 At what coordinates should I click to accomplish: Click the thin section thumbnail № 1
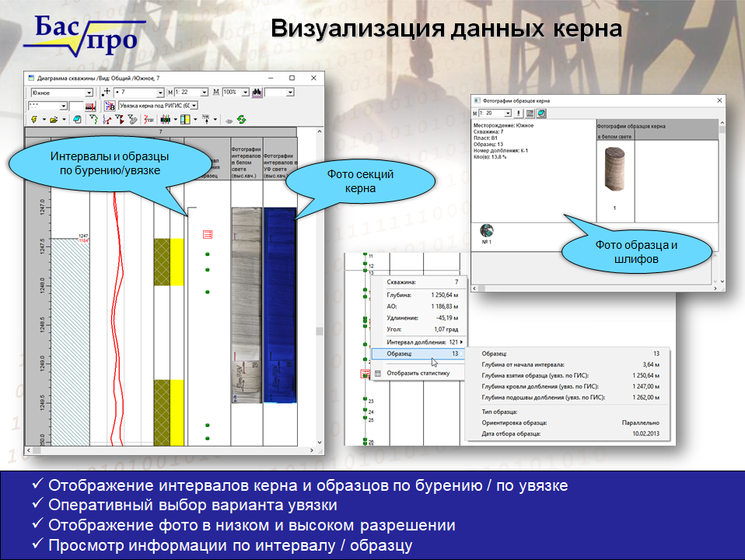[487, 230]
